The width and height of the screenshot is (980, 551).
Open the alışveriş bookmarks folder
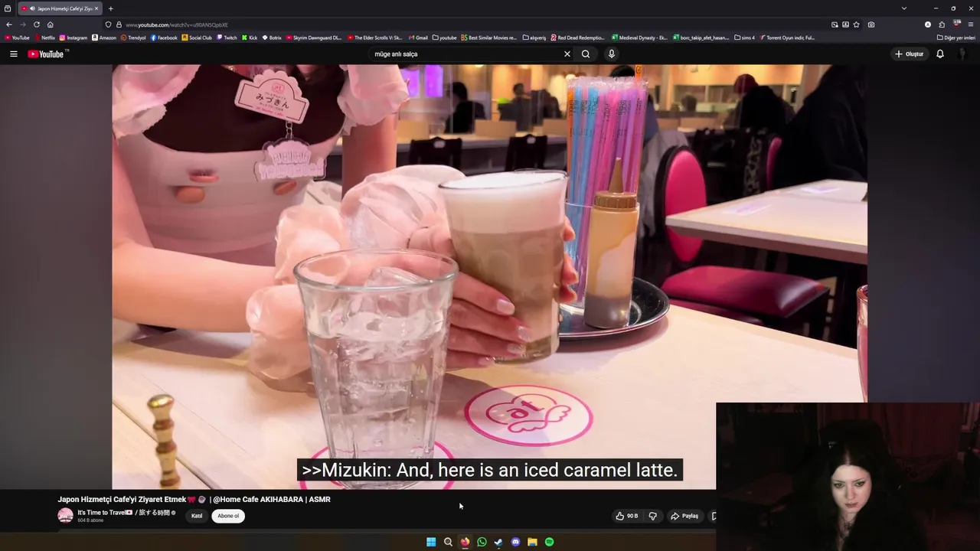pyautogui.click(x=534, y=37)
